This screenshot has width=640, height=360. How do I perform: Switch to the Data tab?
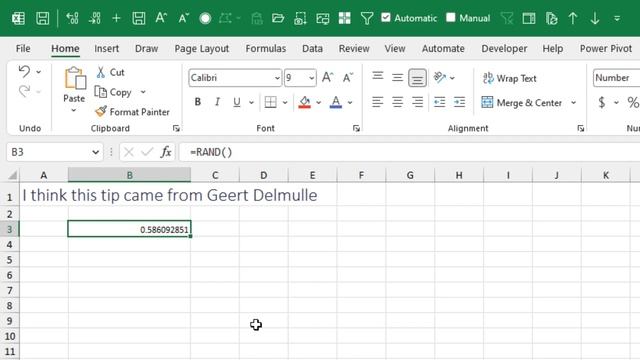click(x=312, y=49)
